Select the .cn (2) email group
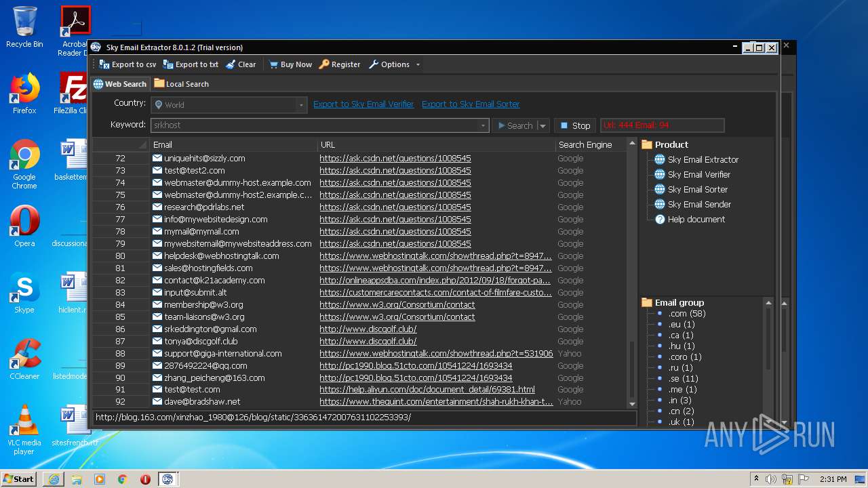Viewport: 868px width, 488px height. point(682,411)
